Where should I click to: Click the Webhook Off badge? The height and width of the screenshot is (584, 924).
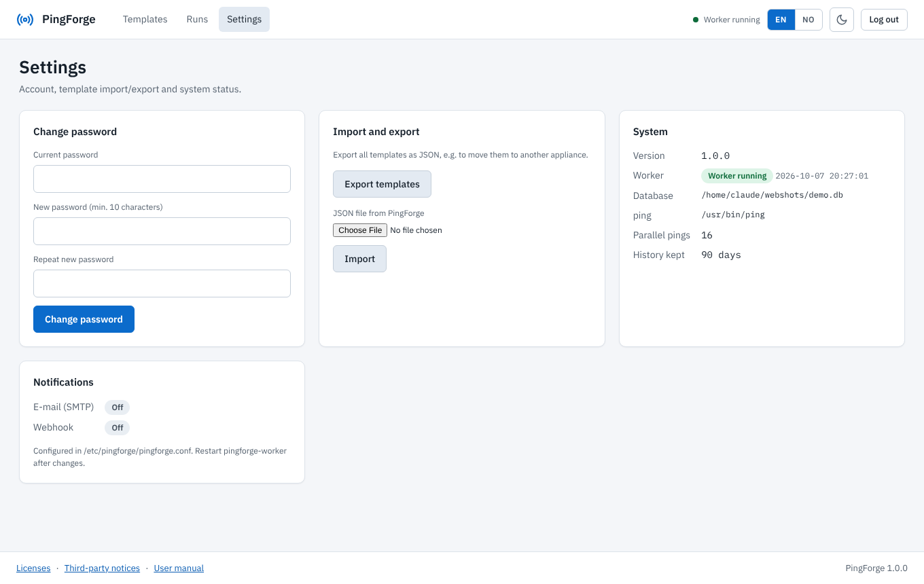[118, 428]
